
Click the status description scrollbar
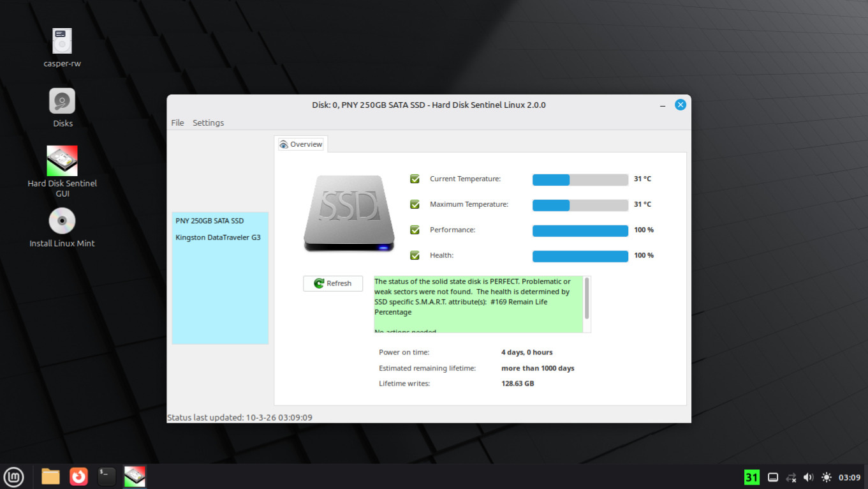pyautogui.click(x=587, y=299)
